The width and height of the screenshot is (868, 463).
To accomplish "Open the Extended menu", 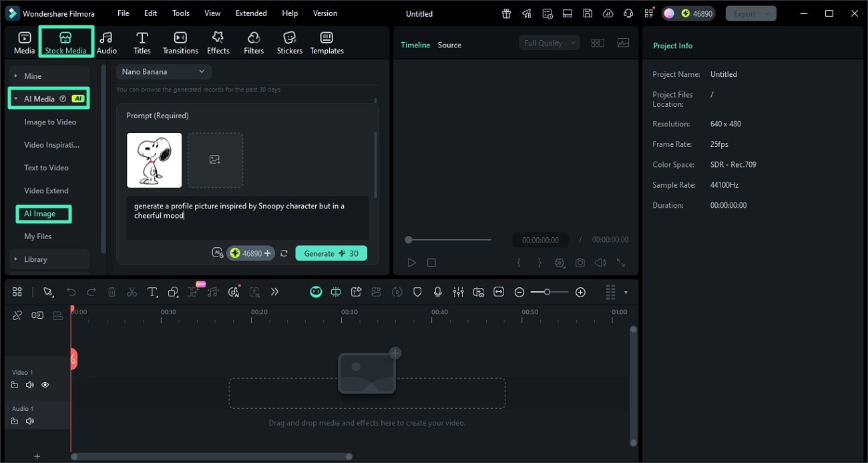I will (251, 13).
